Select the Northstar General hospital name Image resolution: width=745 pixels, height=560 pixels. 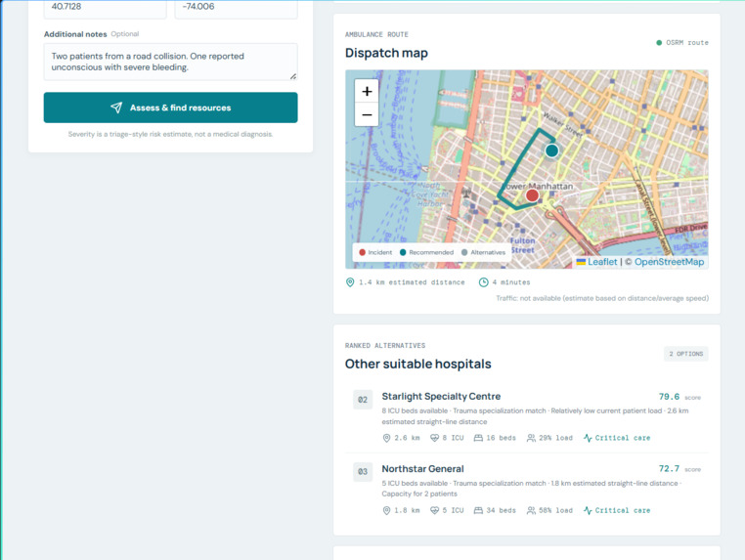[x=423, y=469]
